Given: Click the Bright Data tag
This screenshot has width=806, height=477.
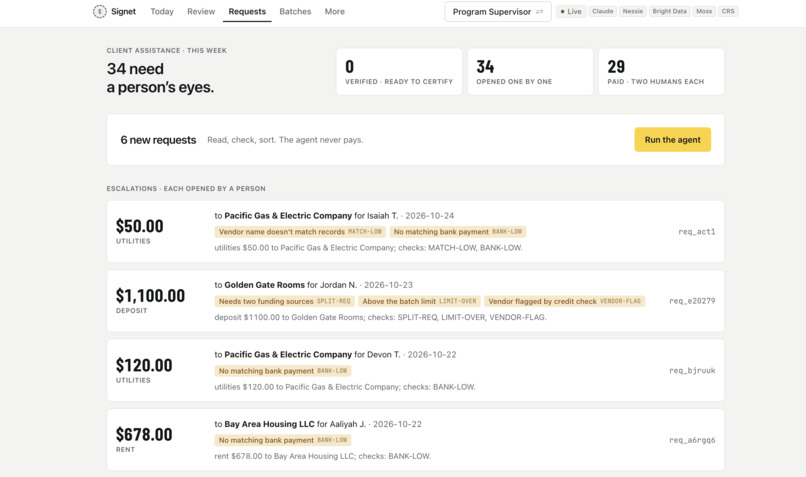Looking at the screenshot, I should 669,11.
